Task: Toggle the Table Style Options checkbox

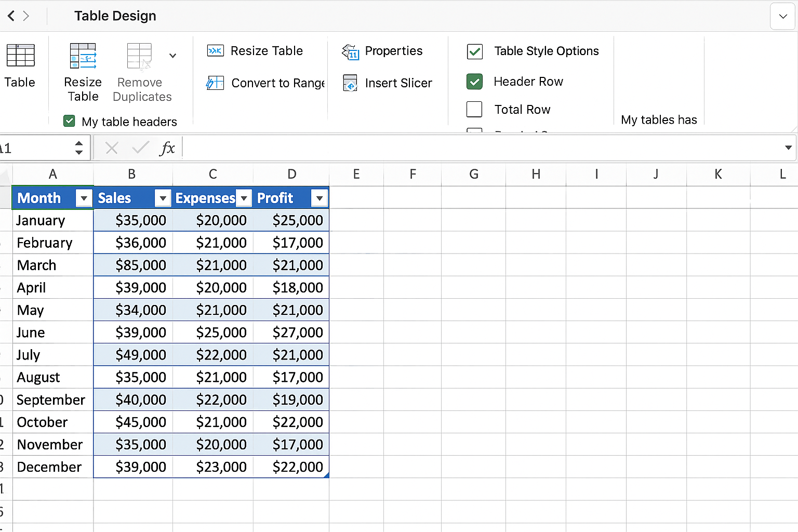Action: [x=475, y=51]
